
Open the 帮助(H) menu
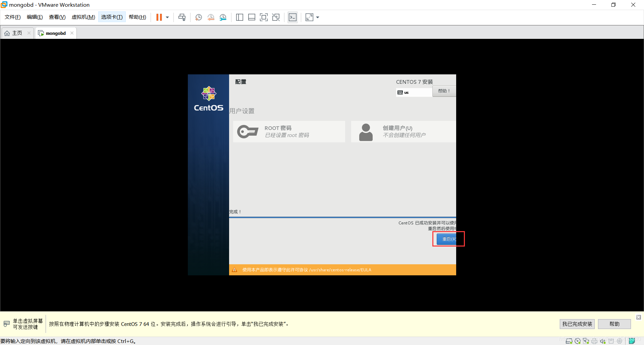tap(138, 17)
